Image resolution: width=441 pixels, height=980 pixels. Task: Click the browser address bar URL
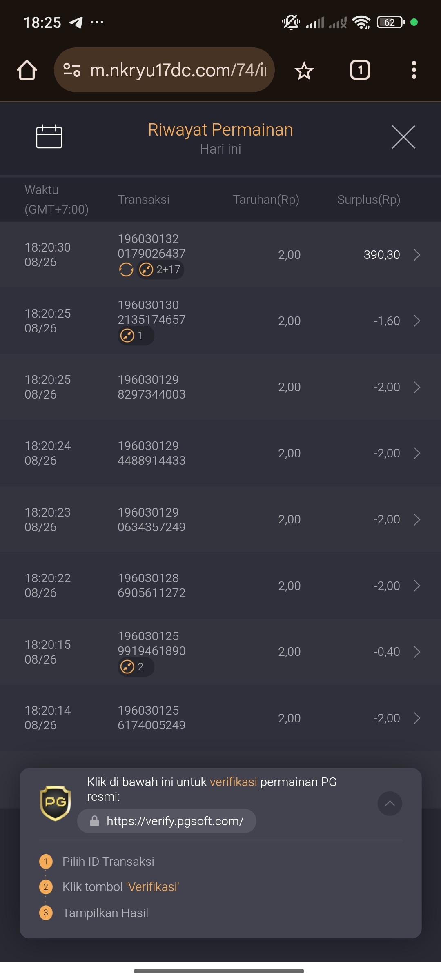[x=178, y=70]
